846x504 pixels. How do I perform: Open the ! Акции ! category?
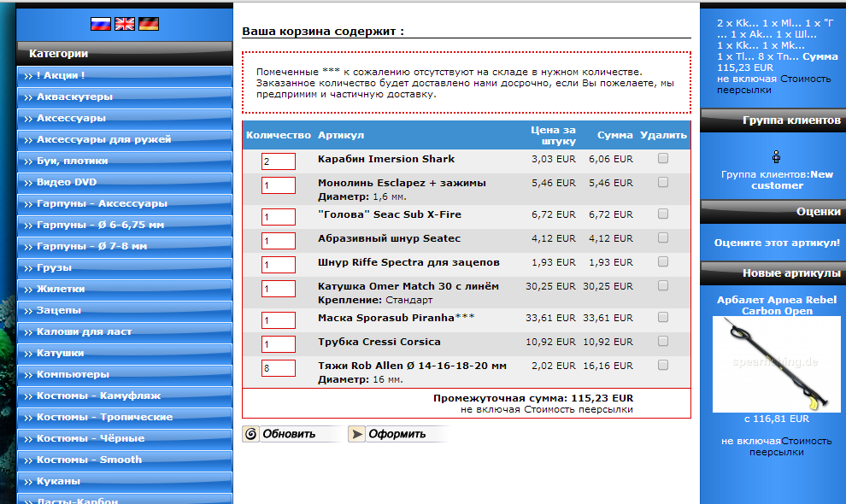[x=60, y=75]
